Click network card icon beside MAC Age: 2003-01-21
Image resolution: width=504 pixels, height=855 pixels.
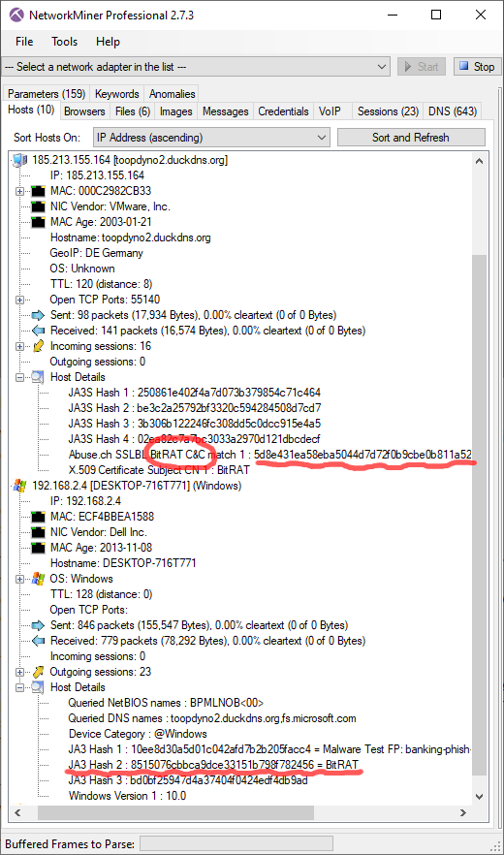[x=38, y=222]
